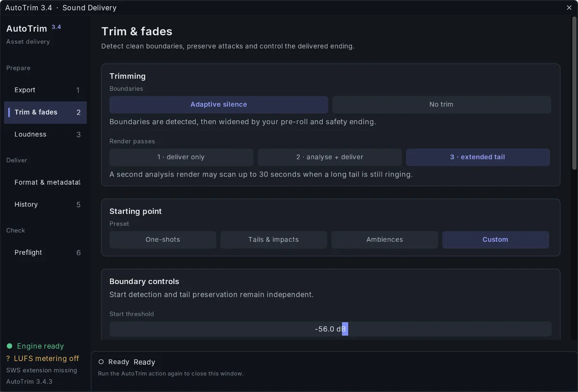This screenshot has height=392, width=578.
Task: Click the '3.4' version badge beside AutoTrim
Action: 56,27
